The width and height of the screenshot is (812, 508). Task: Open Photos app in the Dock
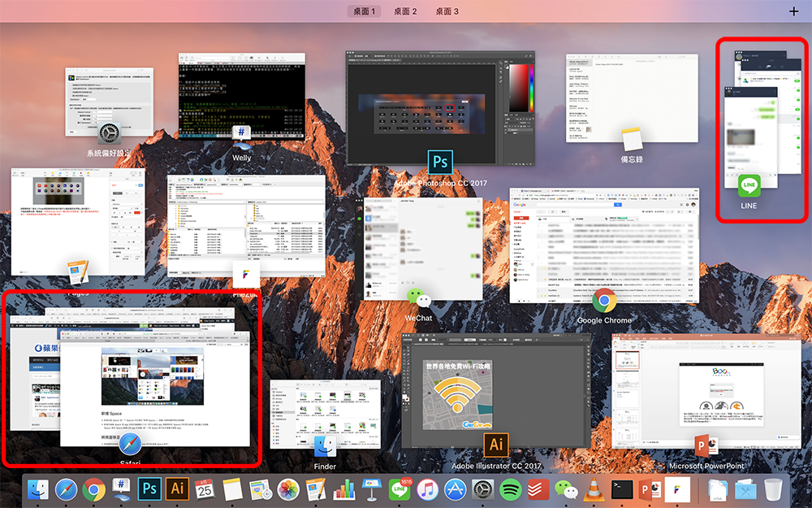pyautogui.click(x=288, y=489)
